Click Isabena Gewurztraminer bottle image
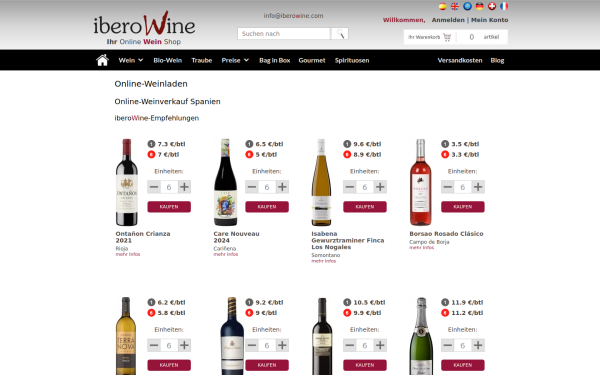600x375 pixels. (321, 182)
